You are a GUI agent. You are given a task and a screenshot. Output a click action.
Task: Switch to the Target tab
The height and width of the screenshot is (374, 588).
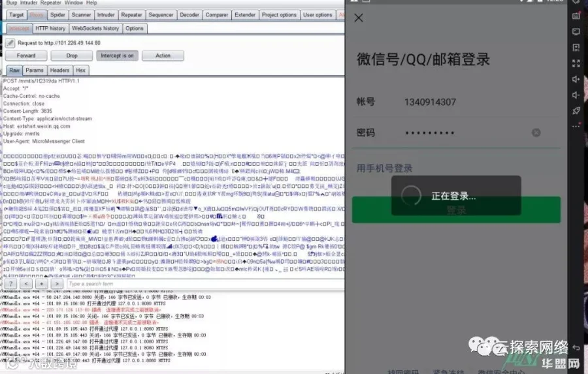(x=16, y=15)
